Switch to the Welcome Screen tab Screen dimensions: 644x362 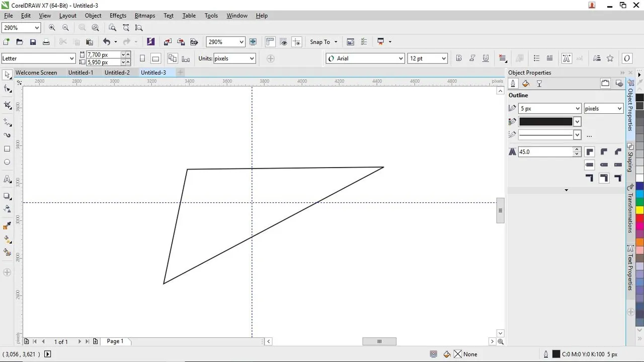point(36,73)
